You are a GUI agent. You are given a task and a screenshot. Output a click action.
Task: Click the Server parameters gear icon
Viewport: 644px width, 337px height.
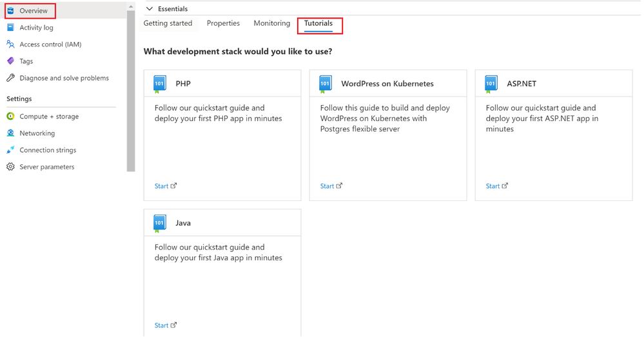click(x=11, y=167)
